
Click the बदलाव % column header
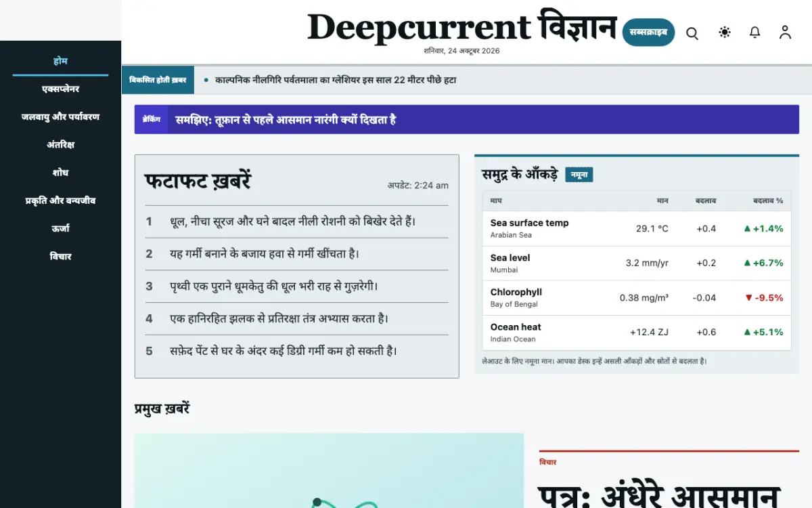768,200
